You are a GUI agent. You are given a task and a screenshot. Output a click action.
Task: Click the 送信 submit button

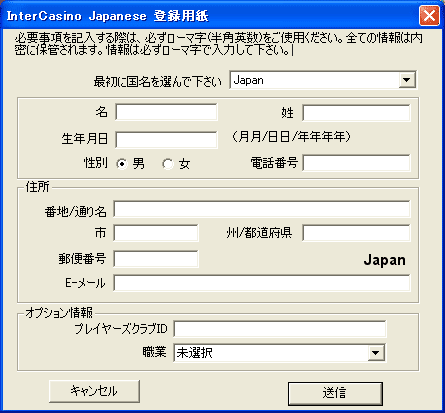(x=335, y=393)
